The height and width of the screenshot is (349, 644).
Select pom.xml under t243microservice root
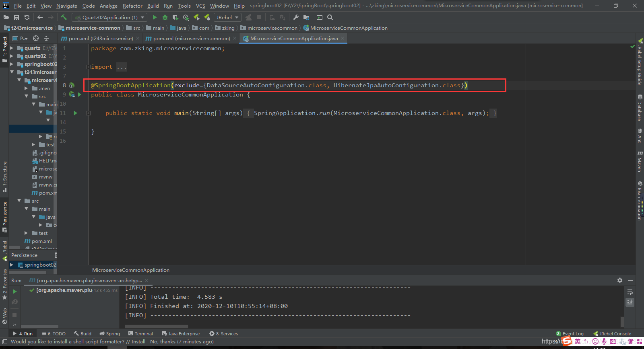[x=38, y=241]
